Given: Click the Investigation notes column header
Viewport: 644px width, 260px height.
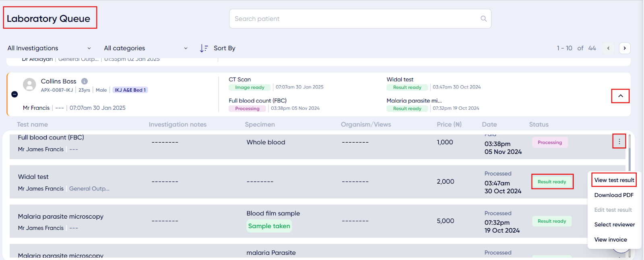Looking at the screenshot, I should pos(178,125).
